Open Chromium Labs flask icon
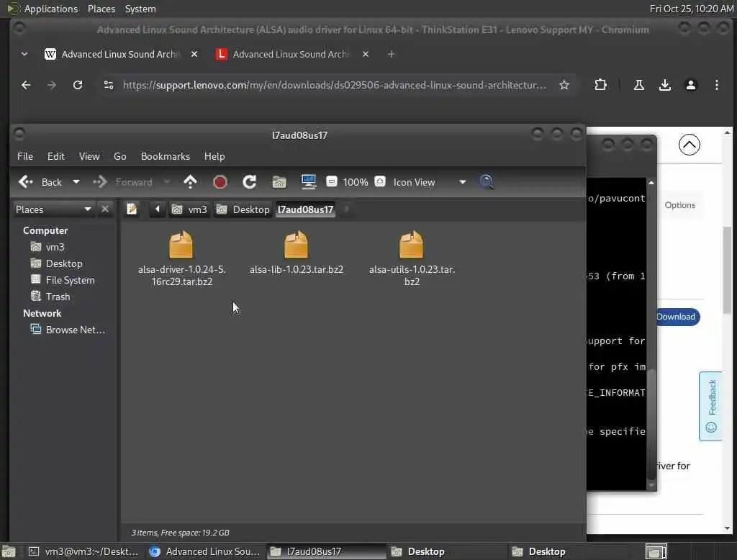737x560 pixels. [639, 85]
